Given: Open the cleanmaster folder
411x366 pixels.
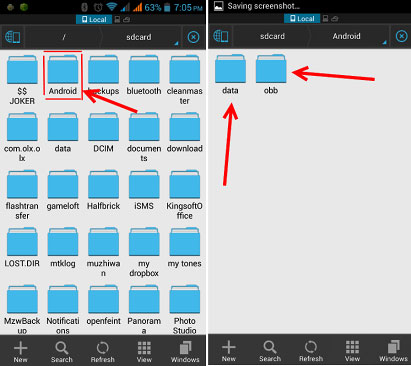Looking at the screenshot, I should [x=185, y=80].
